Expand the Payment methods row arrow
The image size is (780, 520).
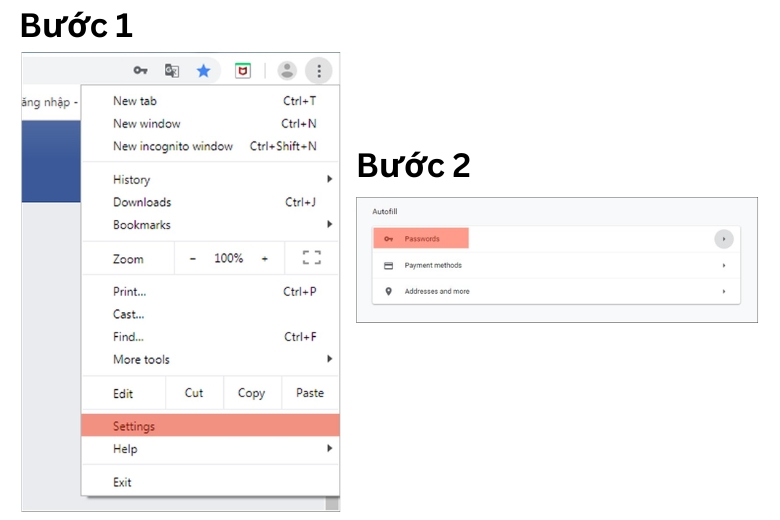click(x=723, y=266)
